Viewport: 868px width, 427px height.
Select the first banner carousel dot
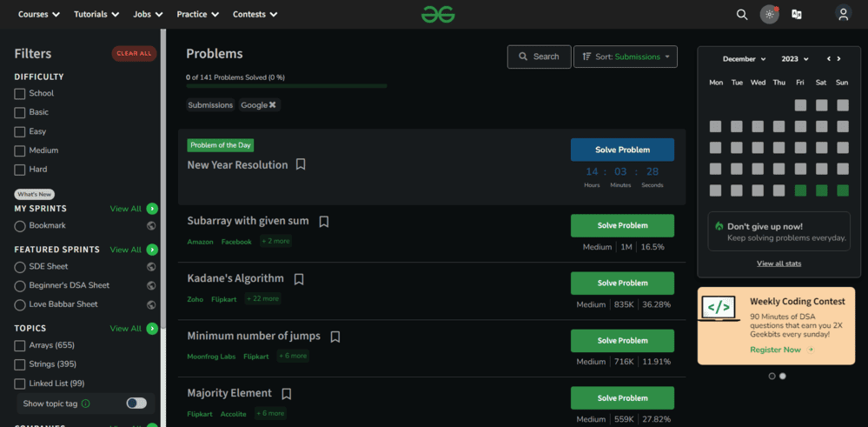click(772, 376)
